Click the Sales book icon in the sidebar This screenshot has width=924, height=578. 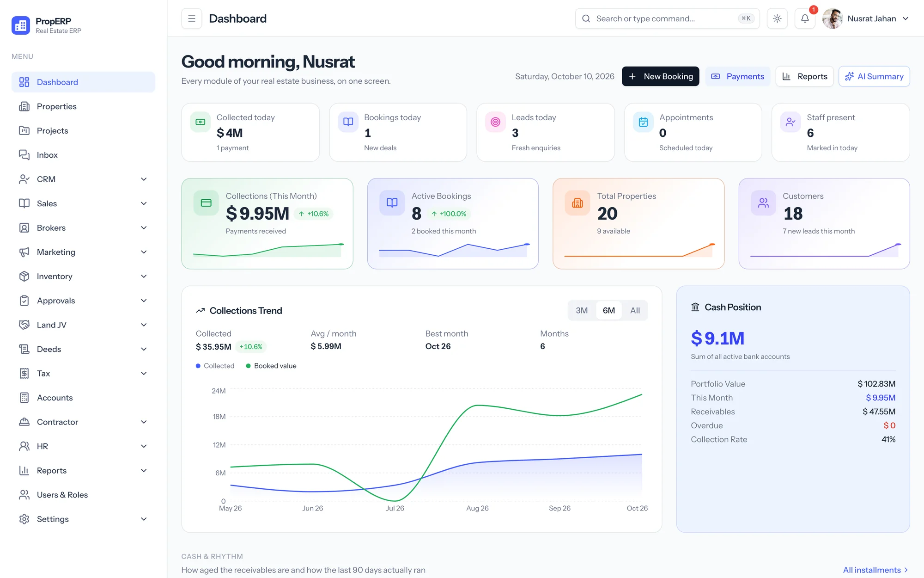coord(24,203)
